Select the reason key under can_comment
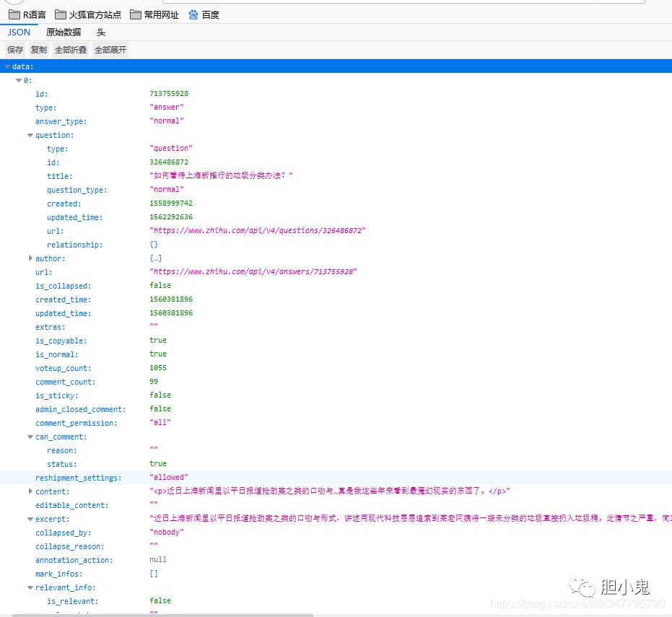Screen dimensions: 672x617 click(x=62, y=450)
